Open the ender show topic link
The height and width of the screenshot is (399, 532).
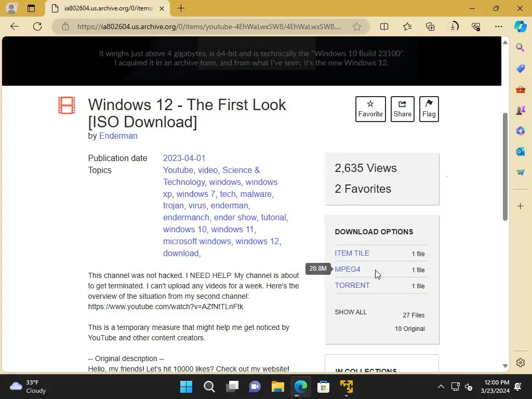pos(235,218)
